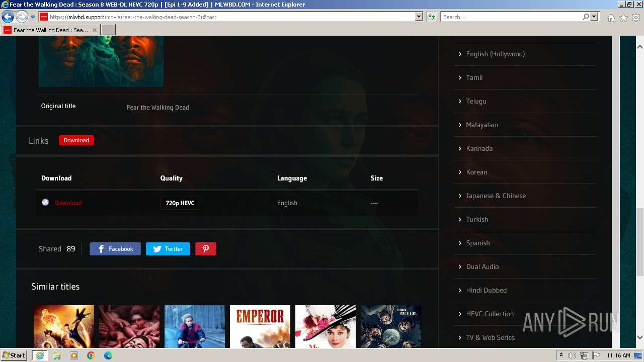Screen dimensions: 644x362
Task: Select the Fear the Walking Dead tab
Action: tap(50, 30)
